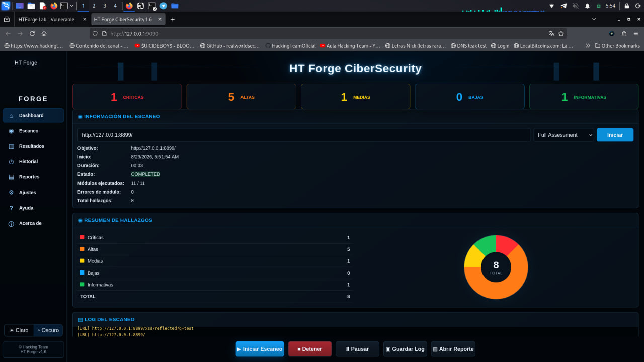644x362 pixels.
Task: Click the lock screen icon in the panel
Action: tap(627, 6)
